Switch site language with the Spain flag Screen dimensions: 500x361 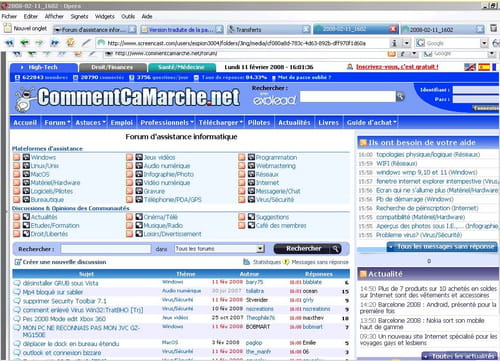click(484, 67)
